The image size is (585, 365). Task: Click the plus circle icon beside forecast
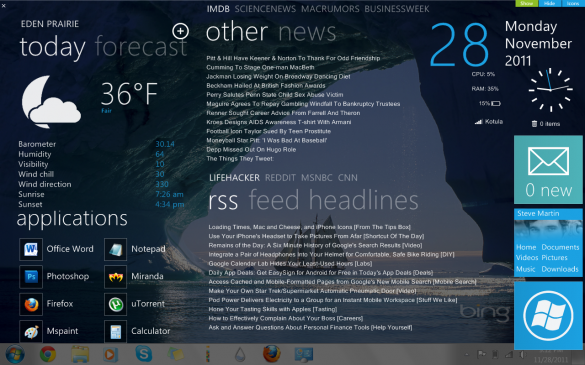tap(181, 31)
